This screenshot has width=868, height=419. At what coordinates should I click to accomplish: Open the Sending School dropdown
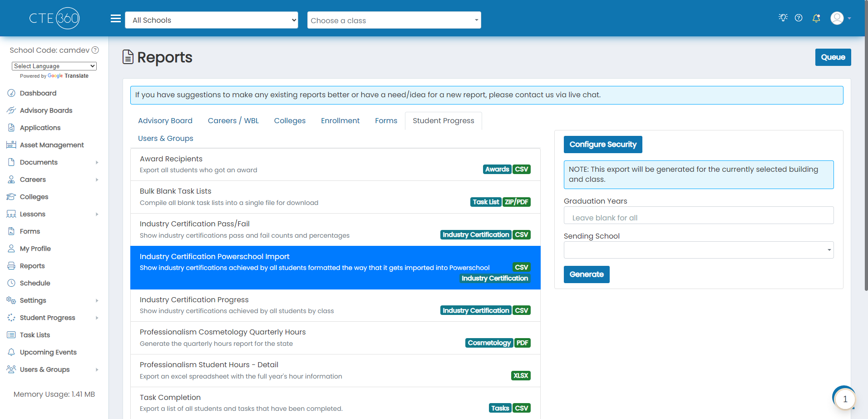699,250
